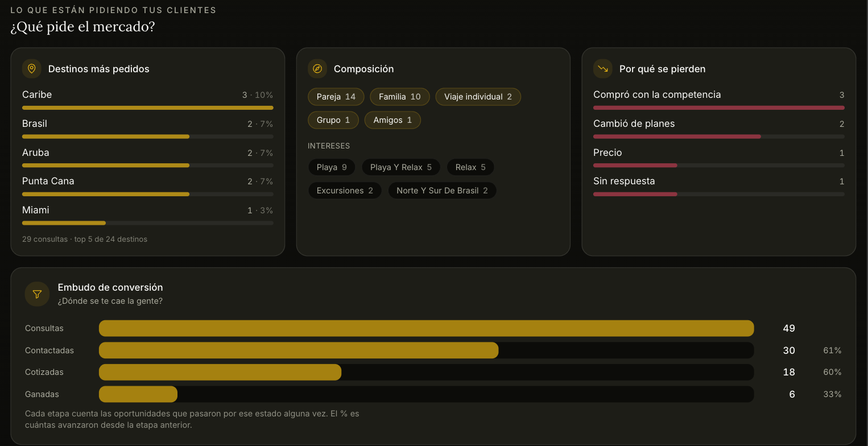The width and height of the screenshot is (868, 446).
Task: Click the location pin icon beside Destinos más pedidos
Action: point(32,69)
